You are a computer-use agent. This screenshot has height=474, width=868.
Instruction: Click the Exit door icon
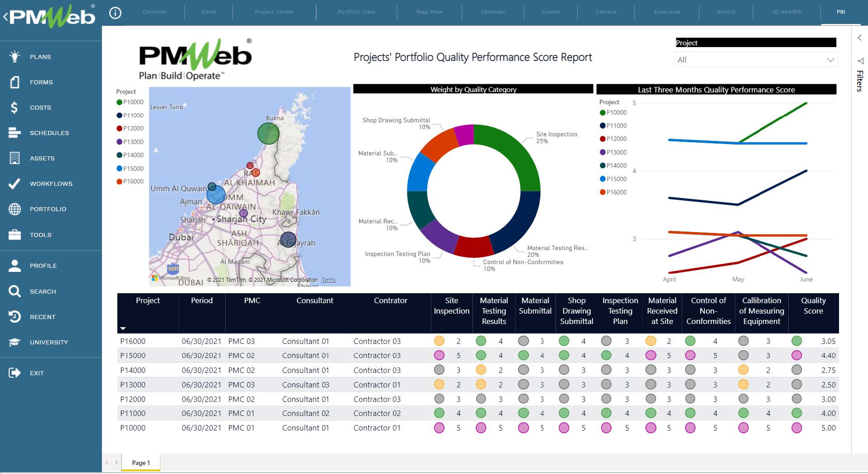tap(14, 373)
